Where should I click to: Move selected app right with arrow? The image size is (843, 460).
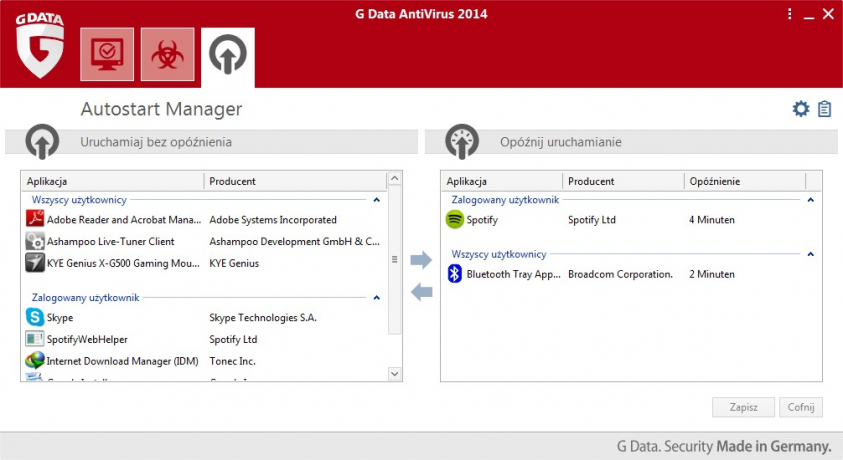pos(421,260)
